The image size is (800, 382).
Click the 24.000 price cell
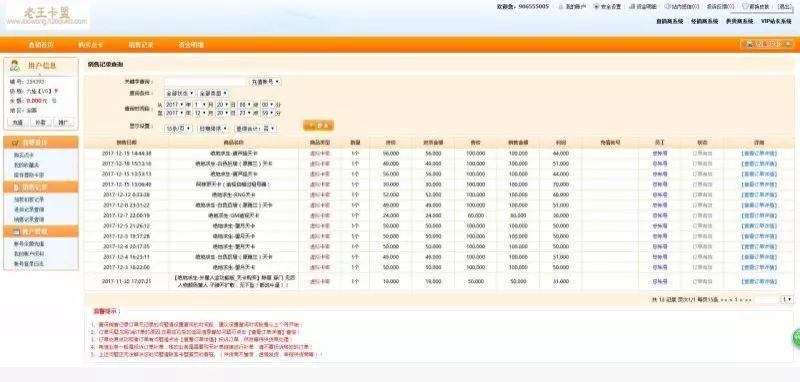click(390, 216)
